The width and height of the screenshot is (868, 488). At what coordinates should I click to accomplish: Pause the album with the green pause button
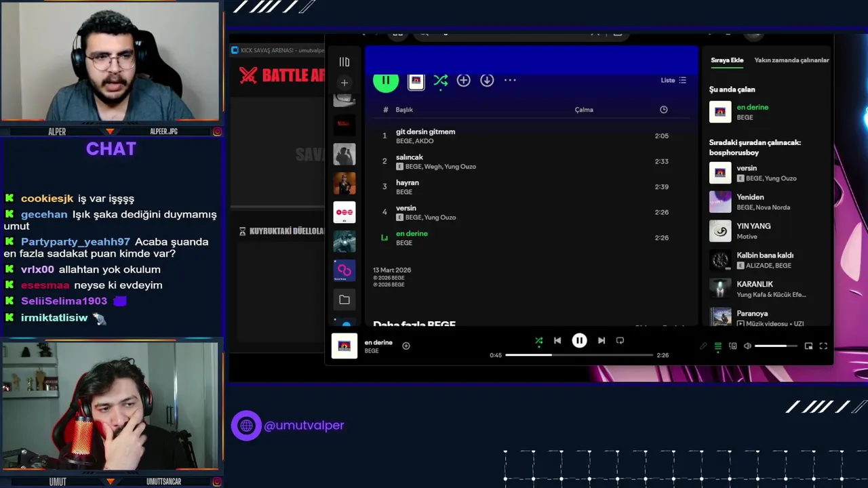click(x=386, y=81)
